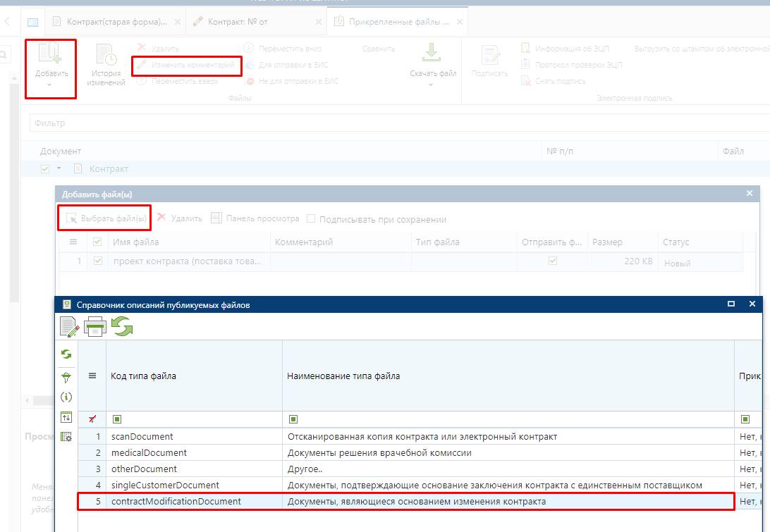Viewport: 770px width, 532px height.
Task: Click the funnel filter icon in the side panel
Action: (66, 378)
